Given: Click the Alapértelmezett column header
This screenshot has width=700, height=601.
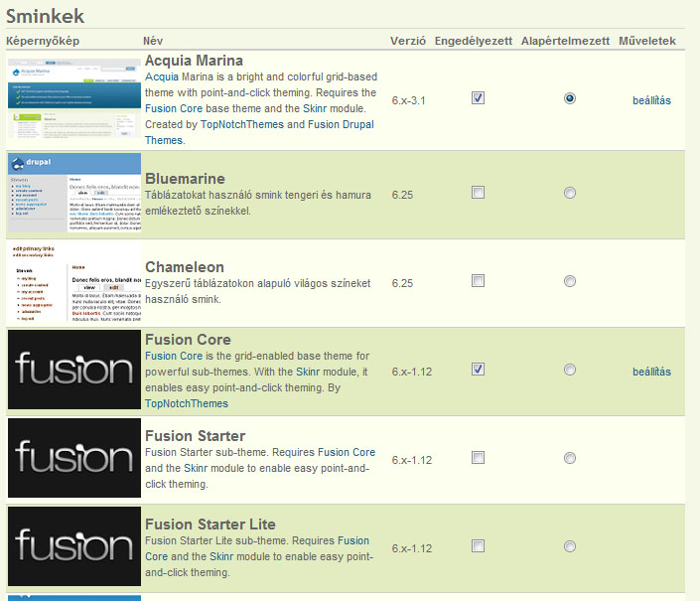Looking at the screenshot, I should (x=565, y=41).
